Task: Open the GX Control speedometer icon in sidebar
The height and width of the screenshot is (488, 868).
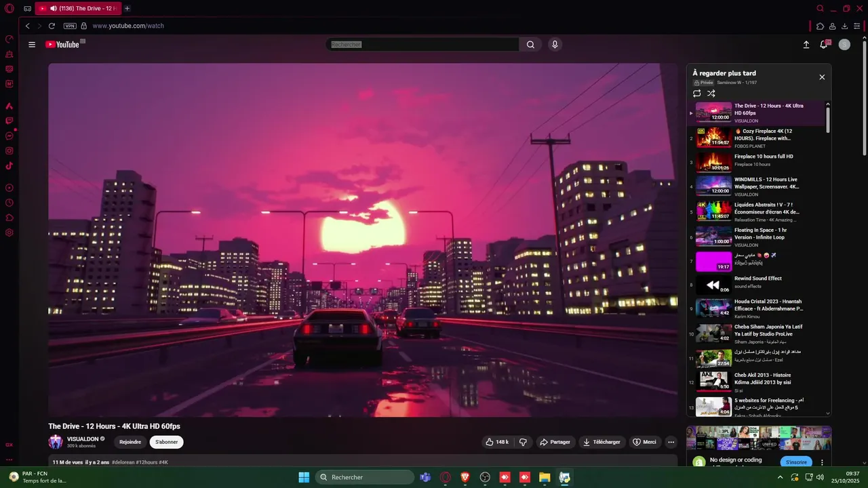Action: pyautogui.click(x=9, y=39)
